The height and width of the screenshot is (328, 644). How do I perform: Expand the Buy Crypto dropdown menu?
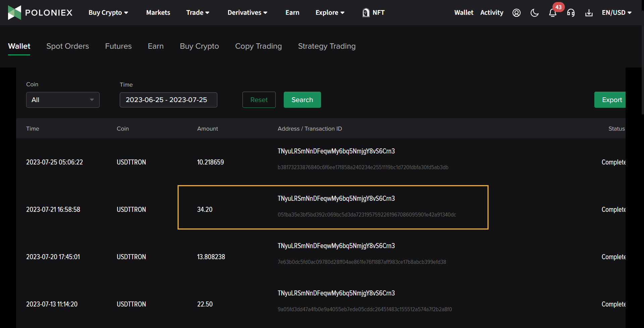[108, 13]
